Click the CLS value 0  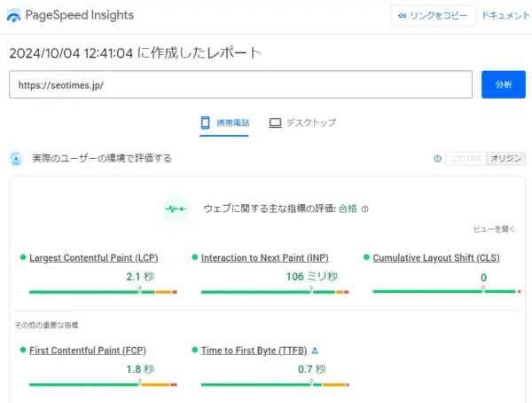(x=483, y=278)
